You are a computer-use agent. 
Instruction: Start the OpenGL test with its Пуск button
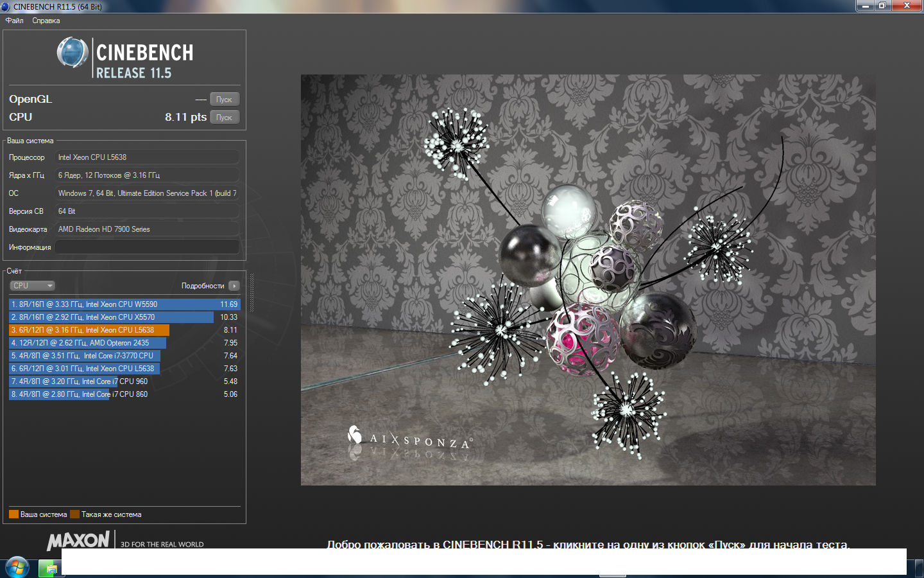225,100
